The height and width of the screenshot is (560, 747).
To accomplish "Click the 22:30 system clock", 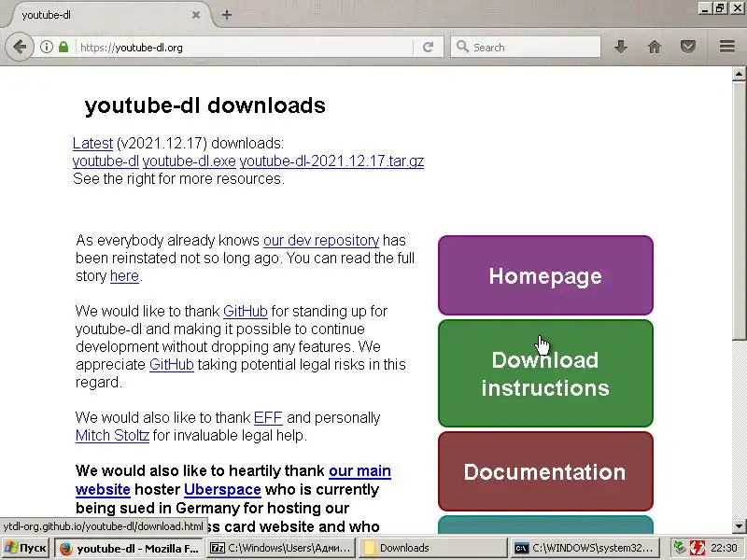I will click(725, 548).
